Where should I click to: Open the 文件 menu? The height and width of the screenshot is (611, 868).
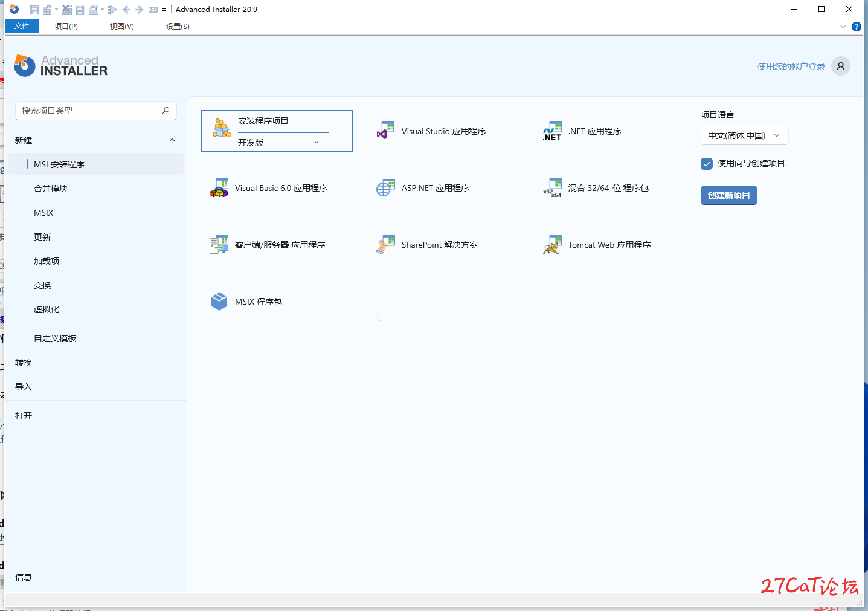[x=22, y=26]
